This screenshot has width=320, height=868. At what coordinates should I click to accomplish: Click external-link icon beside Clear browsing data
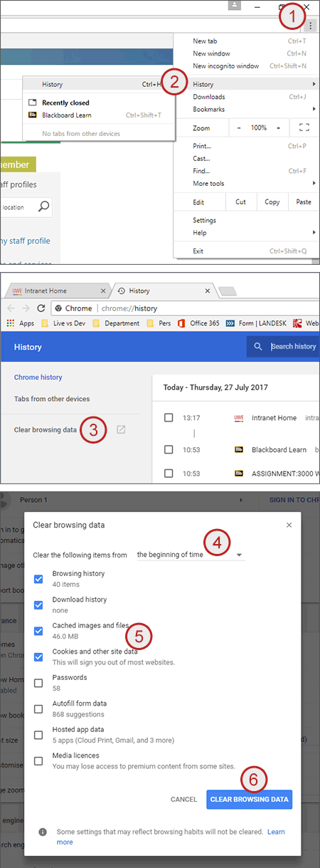(122, 430)
